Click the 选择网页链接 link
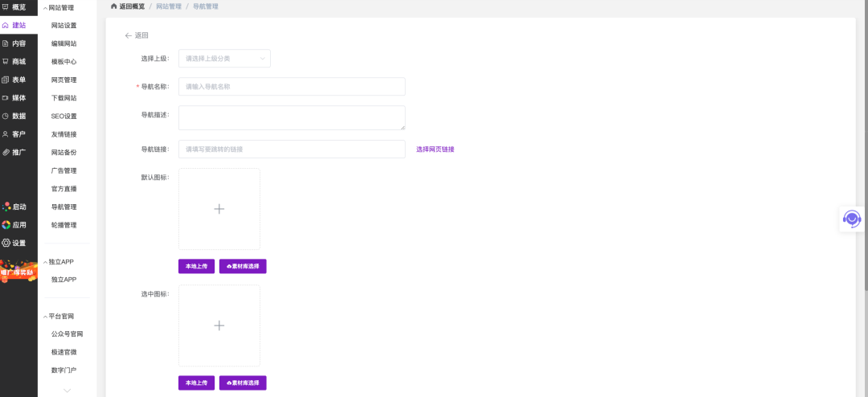This screenshot has height=397, width=868. 435,149
